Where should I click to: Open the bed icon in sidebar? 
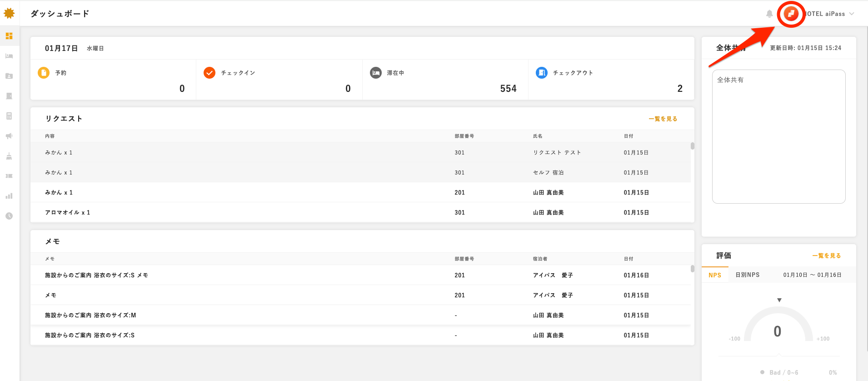[9, 56]
